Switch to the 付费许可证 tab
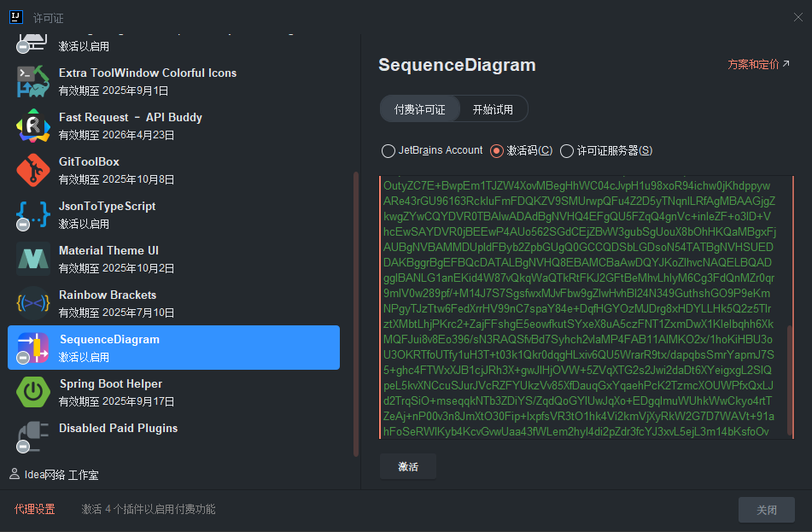The width and height of the screenshot is (812, 532). 419,108
